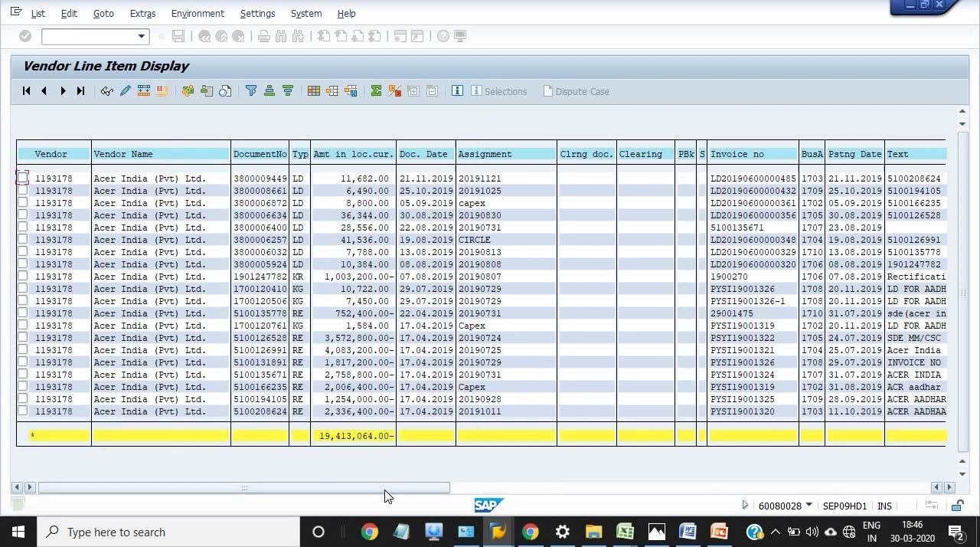Open Display Document glasses icon
This screenshot has width=980, height=547.
coord(107,91)
